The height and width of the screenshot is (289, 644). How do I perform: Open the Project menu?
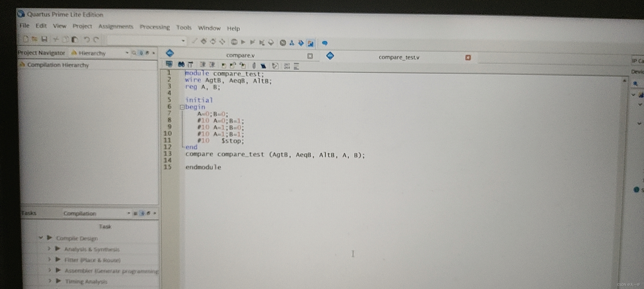82,26
